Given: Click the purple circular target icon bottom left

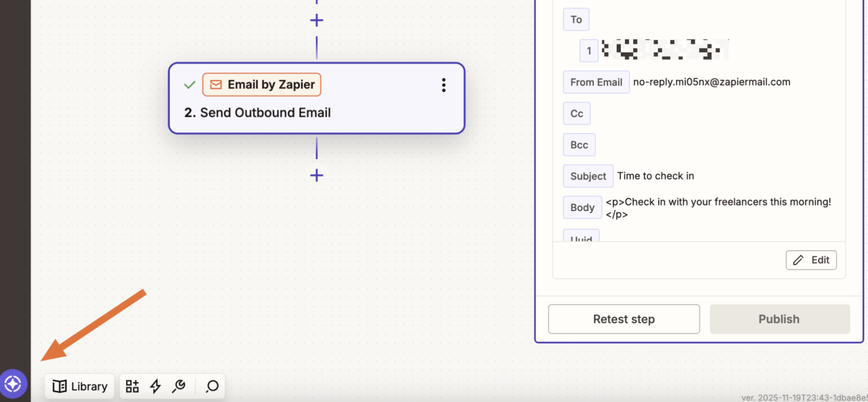Looking at the screenshot, I should (x=13, y=383).
